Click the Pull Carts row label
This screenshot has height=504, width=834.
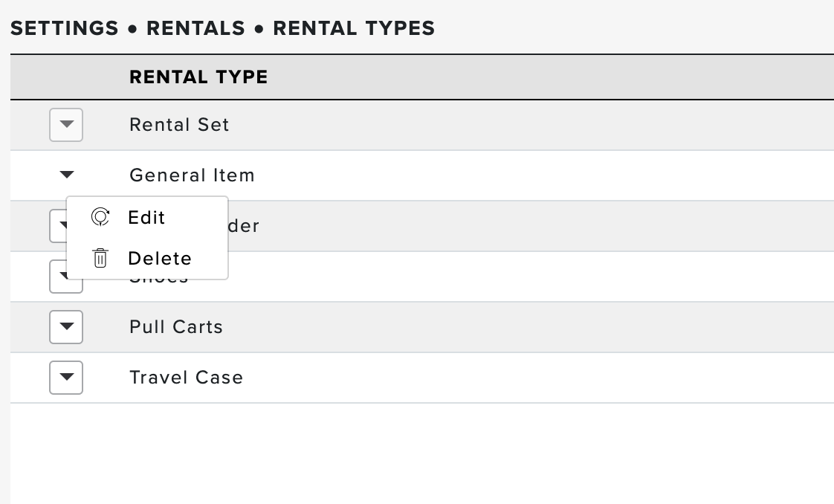(x=176, y=327)
